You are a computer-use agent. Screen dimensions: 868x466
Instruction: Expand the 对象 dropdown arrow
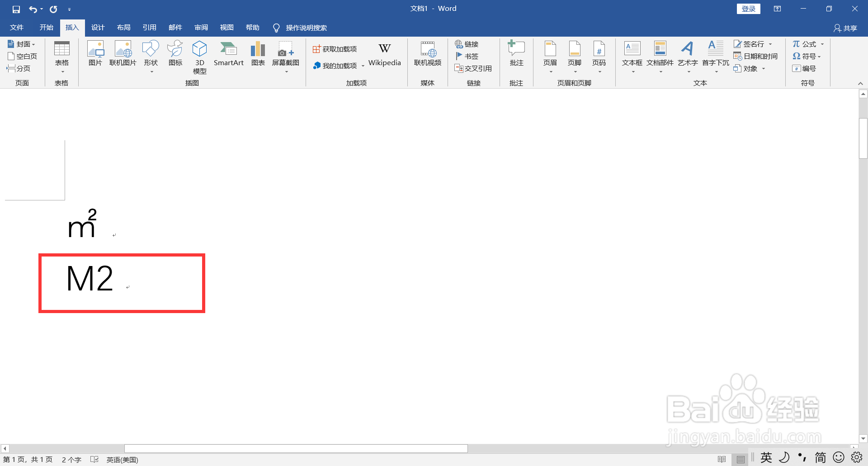(764, 68)
